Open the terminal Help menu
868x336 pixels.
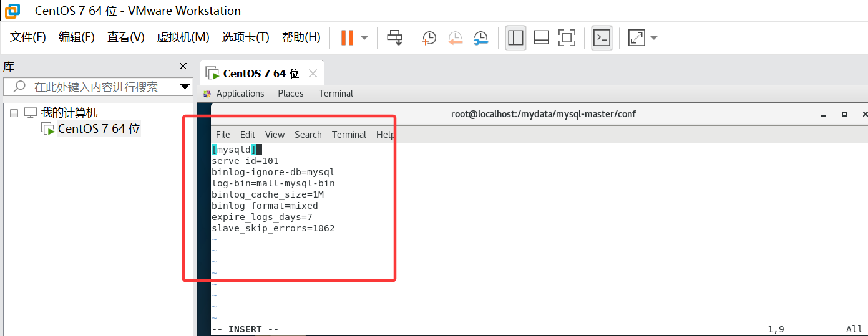385,135
